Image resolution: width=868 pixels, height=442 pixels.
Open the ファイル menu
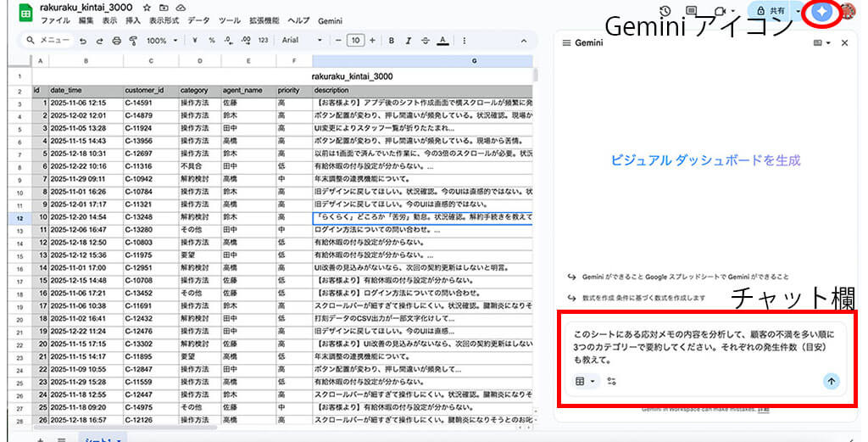(55, 21)
